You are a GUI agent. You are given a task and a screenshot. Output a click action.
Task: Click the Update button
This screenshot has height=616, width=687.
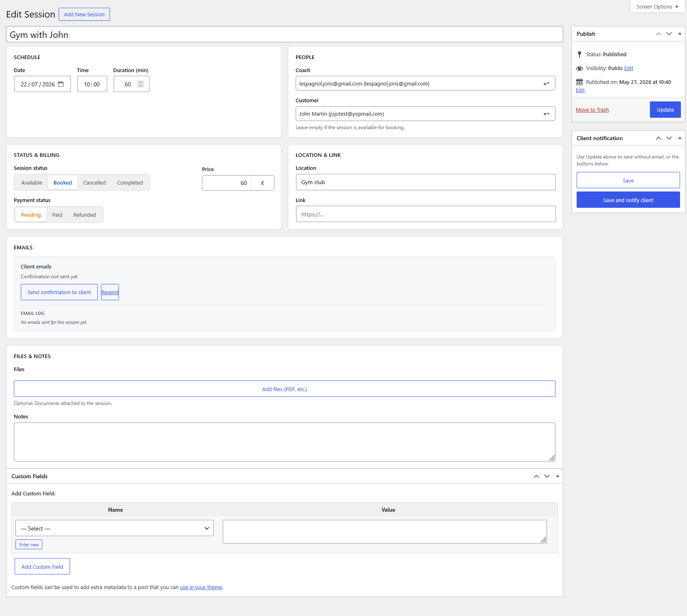[x=665, y=110]
